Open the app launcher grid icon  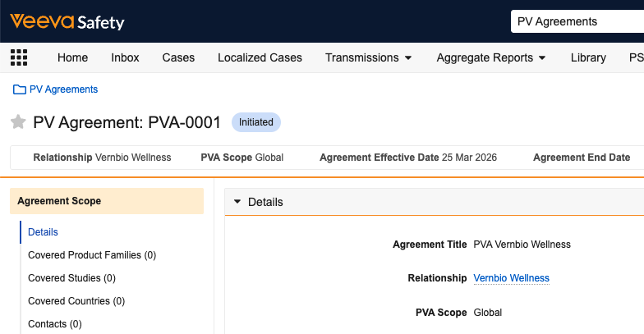pyautogui.click(x=19, y=57)
